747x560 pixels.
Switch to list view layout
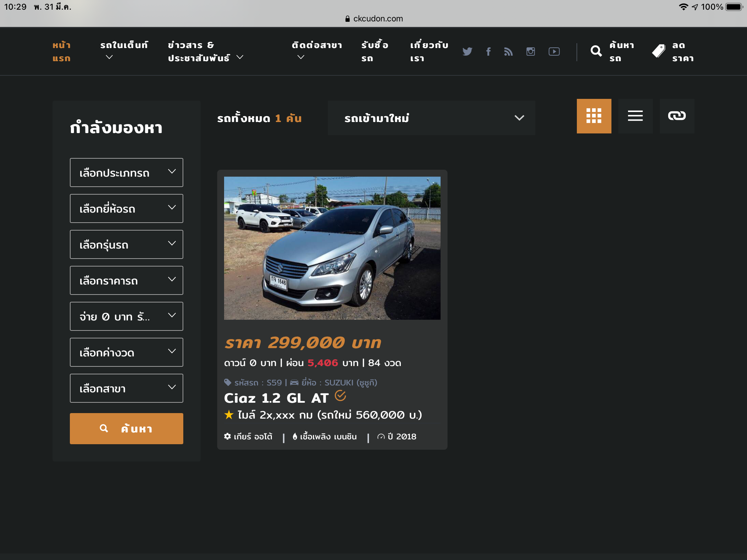pos(635,116)
